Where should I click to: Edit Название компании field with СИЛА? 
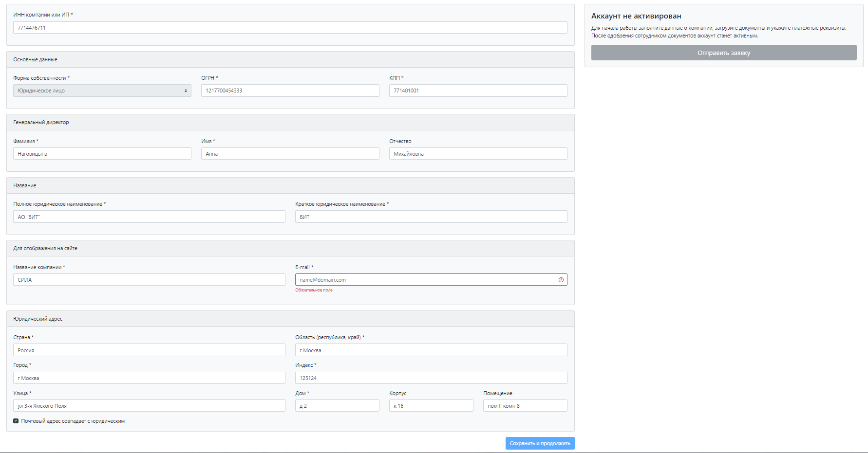coord(149,280)
